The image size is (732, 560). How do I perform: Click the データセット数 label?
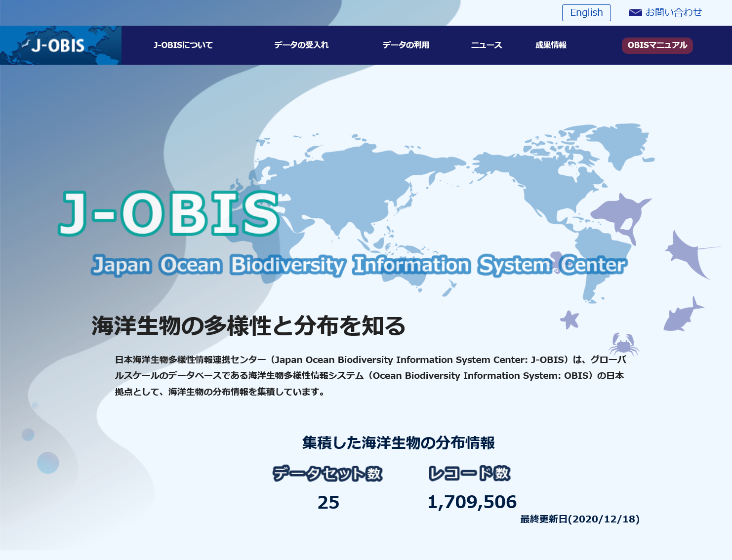[x=328, y=474]
